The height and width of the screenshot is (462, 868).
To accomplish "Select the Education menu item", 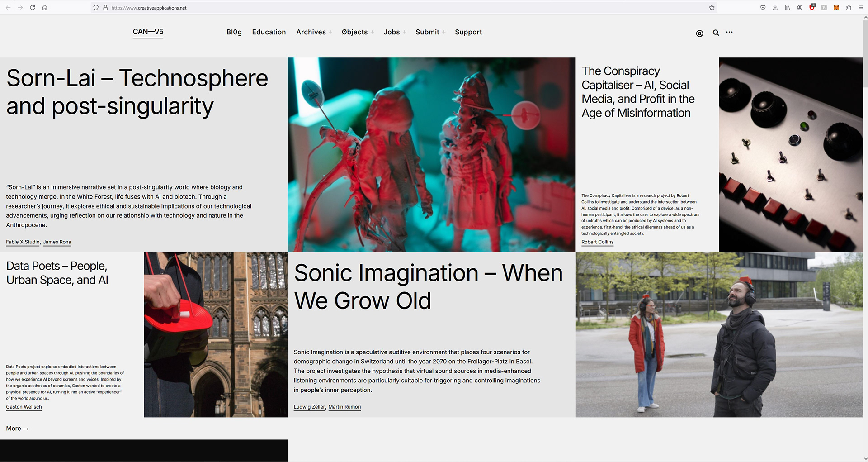I will (x=269, y=32).
